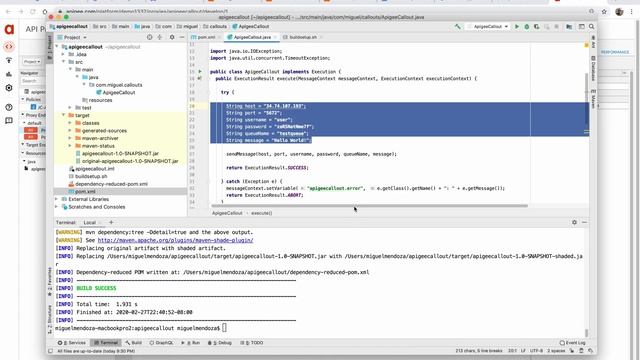Expand the generated-sources folder
The image size is (640, 360).
point(71,131)
